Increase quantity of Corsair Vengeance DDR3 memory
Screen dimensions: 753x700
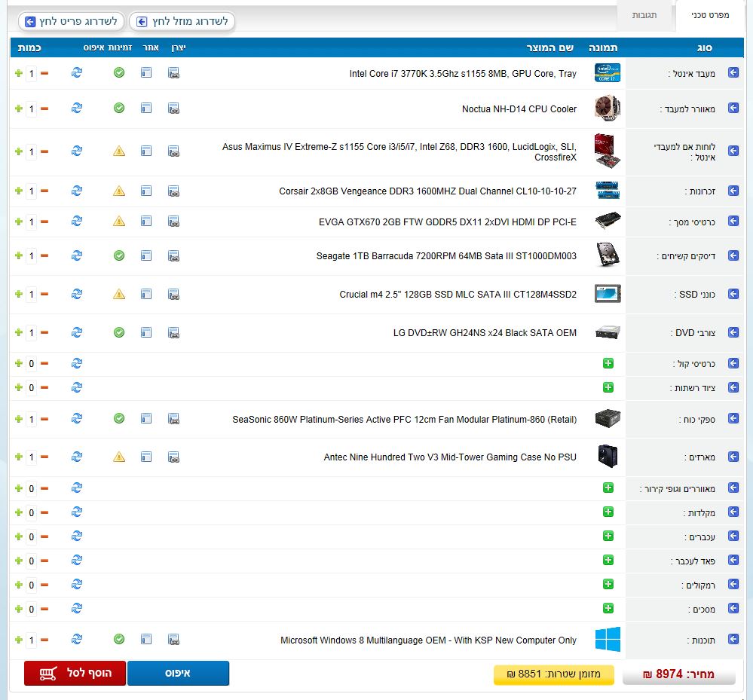tap(18, 191)
